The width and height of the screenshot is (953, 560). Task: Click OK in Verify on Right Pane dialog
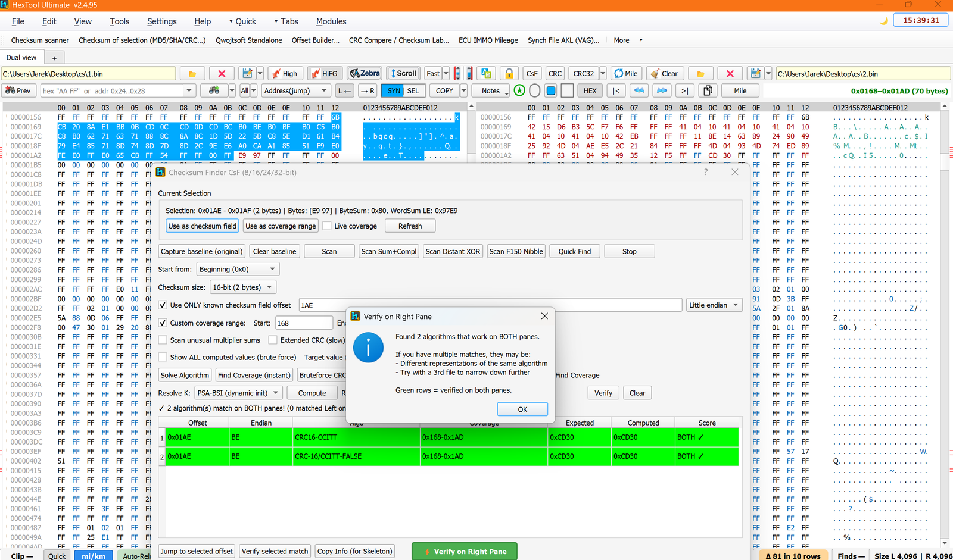click(x=522, y=409)
